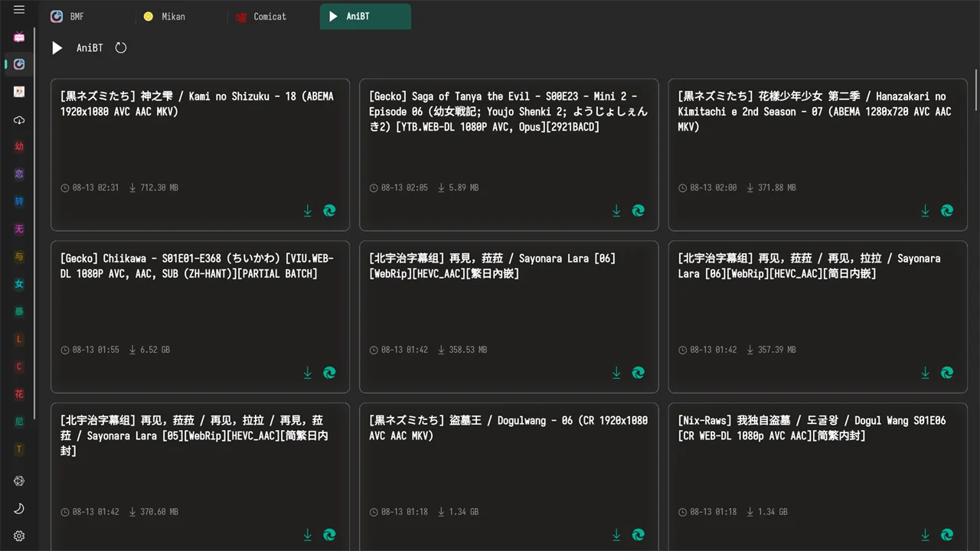Select the red 幼 sidebar entry
The width and height of the screenshot is (980, 551).
pyautogui.click(x=19, y=146)
